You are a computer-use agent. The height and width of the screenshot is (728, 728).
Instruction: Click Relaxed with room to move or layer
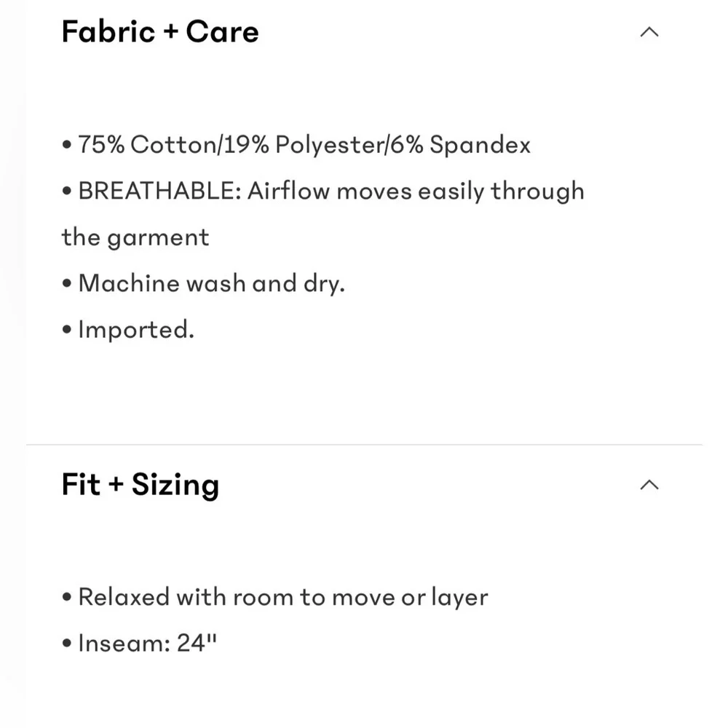point(283,597)
